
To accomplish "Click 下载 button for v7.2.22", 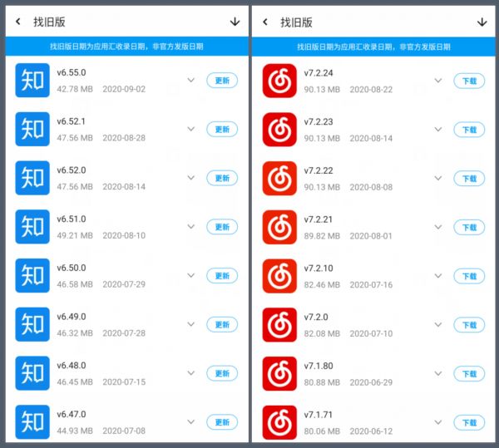I will click(x=469, y=179).
